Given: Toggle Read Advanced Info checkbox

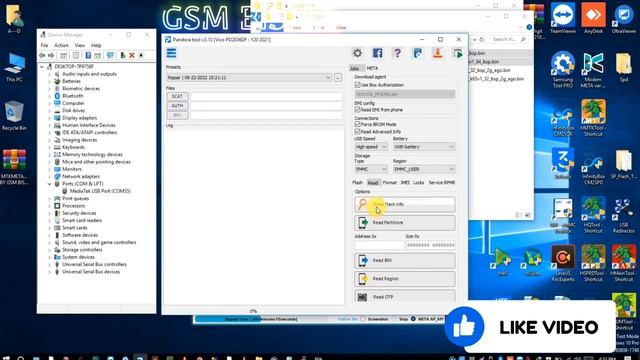Looking at the screenshot, I should (x=358, y=131).
